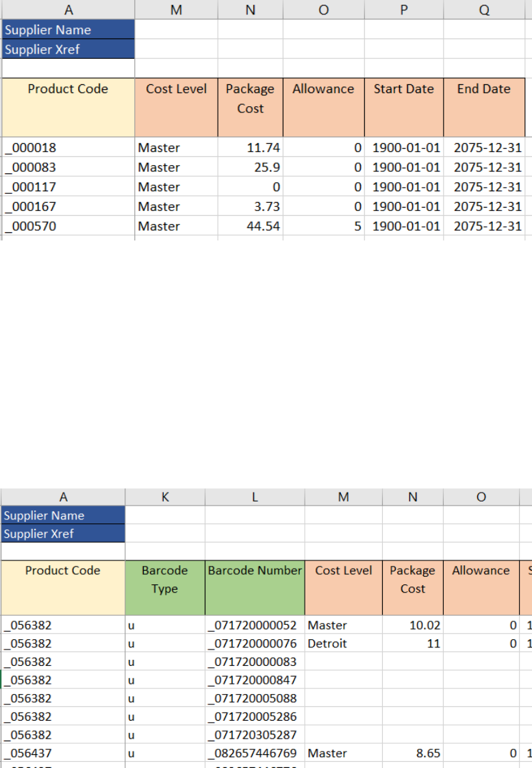Click package cost value 8.65
532x768 pixels.
pos(413,753)
